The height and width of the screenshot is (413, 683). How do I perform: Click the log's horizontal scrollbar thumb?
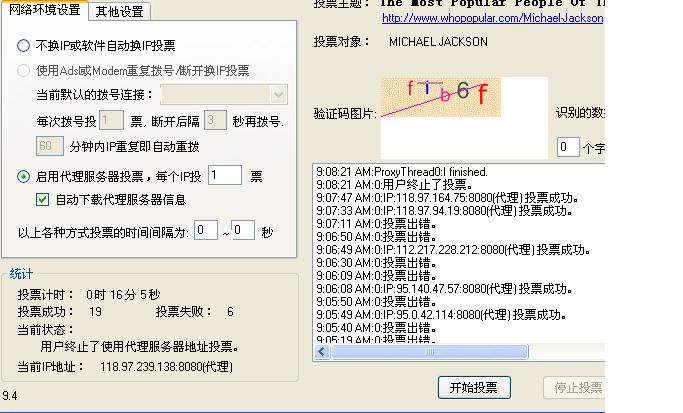coord(429,352)
